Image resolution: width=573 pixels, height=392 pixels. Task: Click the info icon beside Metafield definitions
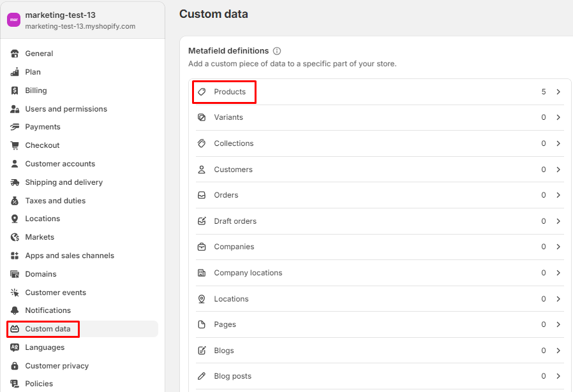click(277, 51)
